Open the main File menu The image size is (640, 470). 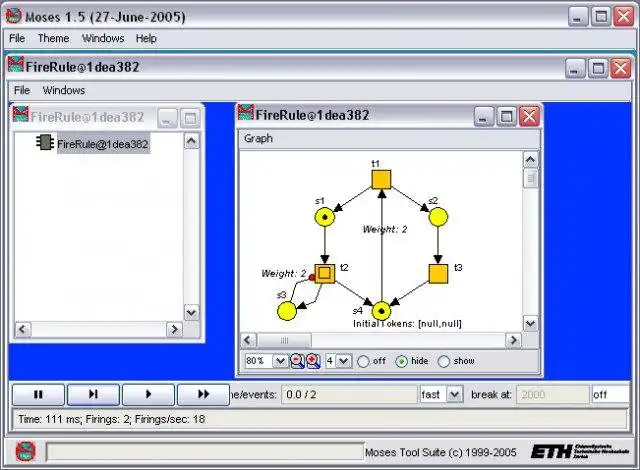coord(17,38)
